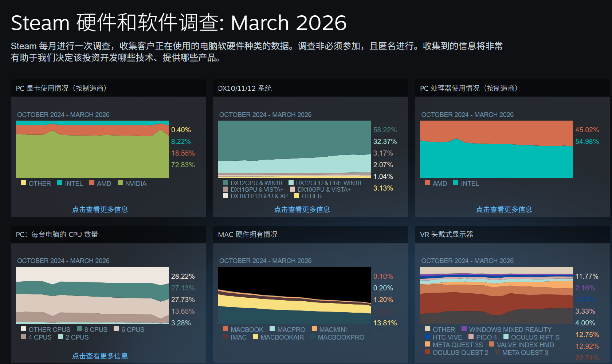Click the yellow MACBOOKAIR legend swatch
The height and width of the screenshot is (364, 612).
pos(256,336)
